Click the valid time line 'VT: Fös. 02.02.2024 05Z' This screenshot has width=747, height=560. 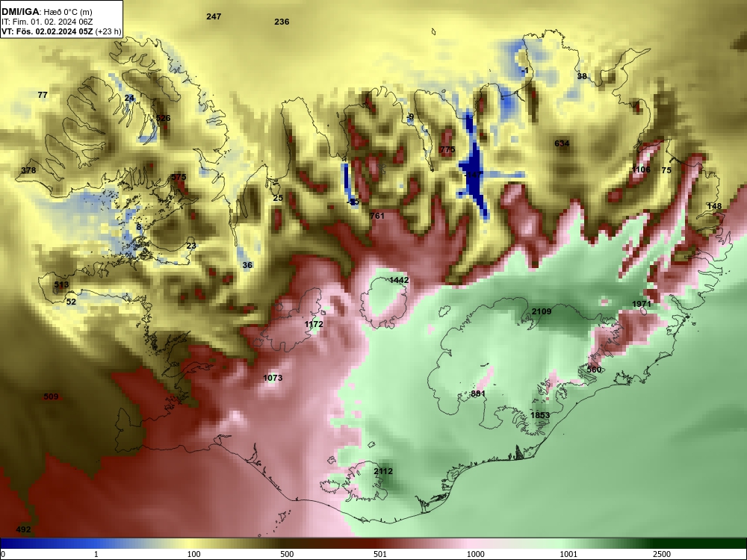[x=47, y=32]
